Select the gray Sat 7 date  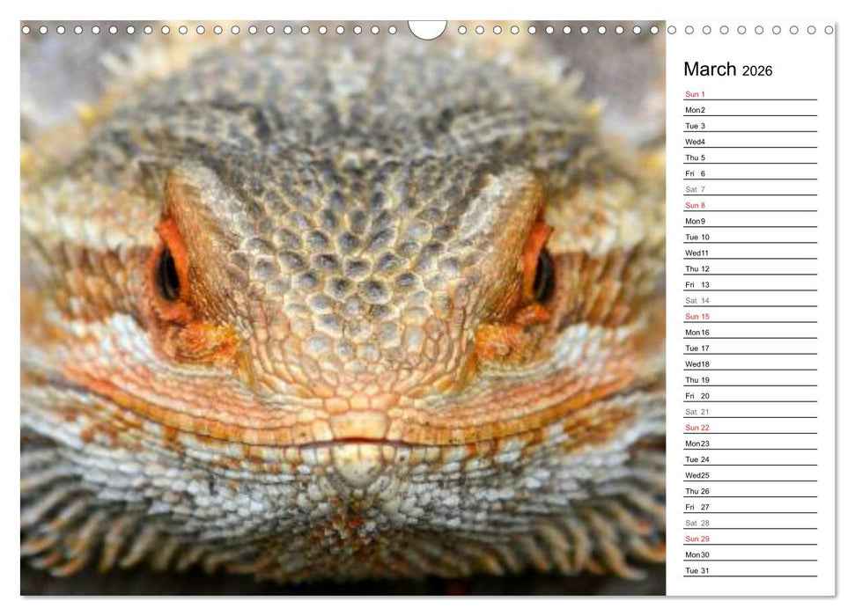(x=695, y=189)
